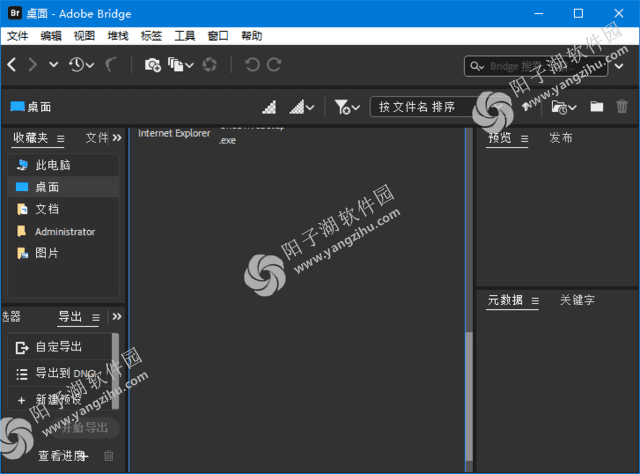
Task: Click thumbnail quality browse icon
Action: point(269,107)
